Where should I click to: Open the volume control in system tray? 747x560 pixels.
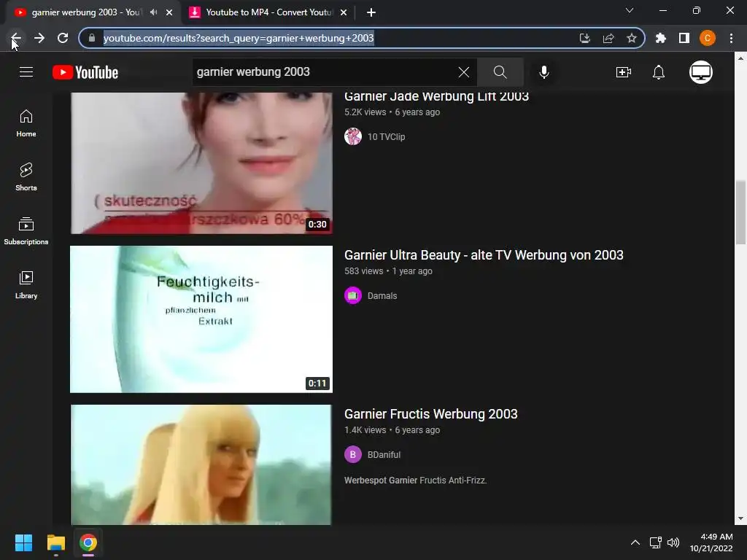pos(673,542)
